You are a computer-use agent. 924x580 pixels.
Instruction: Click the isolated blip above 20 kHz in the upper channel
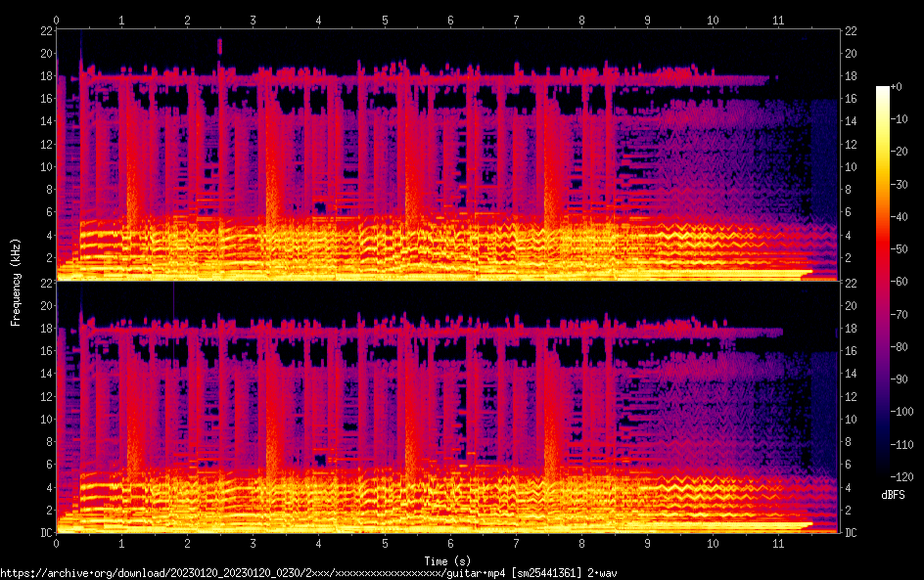point(219,45)
